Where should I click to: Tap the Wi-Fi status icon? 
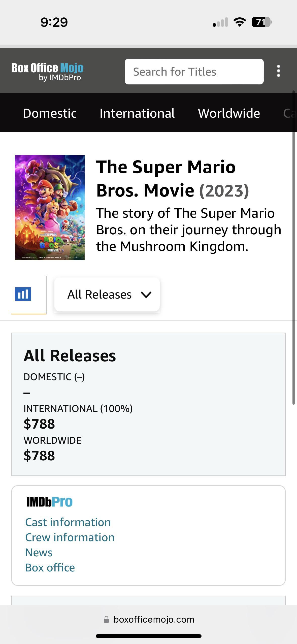239,23
